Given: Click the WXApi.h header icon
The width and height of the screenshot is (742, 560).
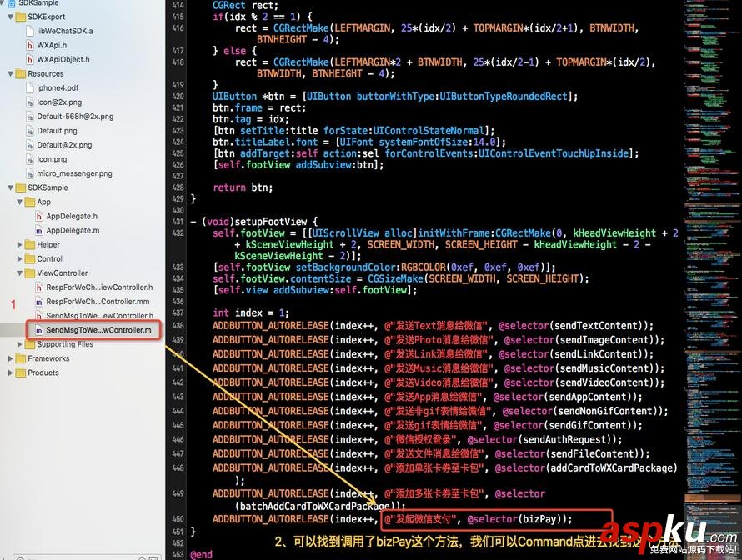Looking at the screenshot, I should 30,45.
